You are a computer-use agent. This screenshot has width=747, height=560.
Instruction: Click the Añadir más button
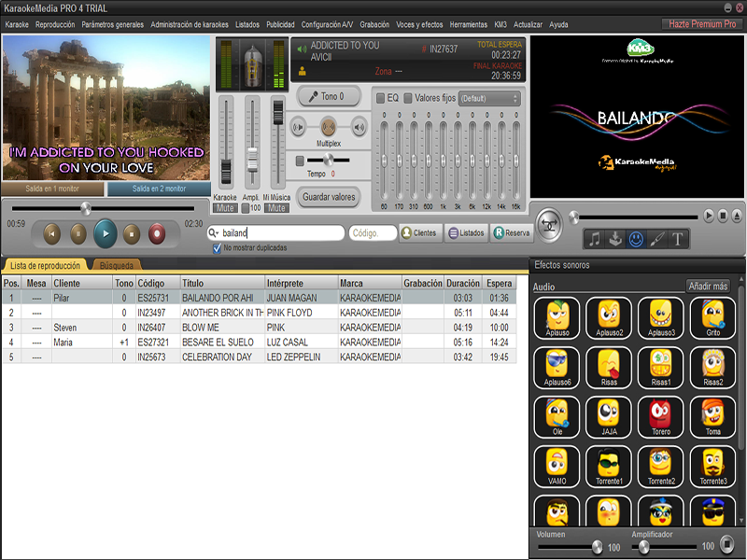pos(708,287)
